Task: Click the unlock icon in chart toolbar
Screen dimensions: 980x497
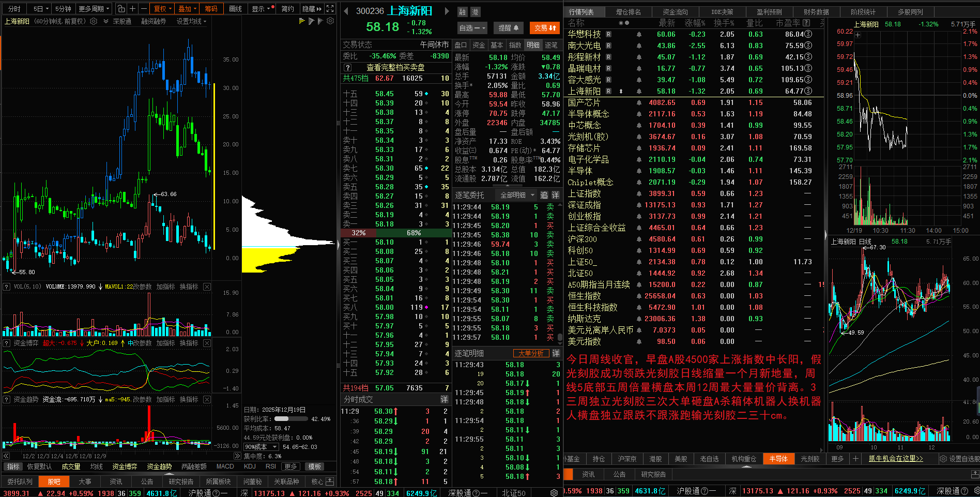Action: pyautogui.click(x=121, y=9)
